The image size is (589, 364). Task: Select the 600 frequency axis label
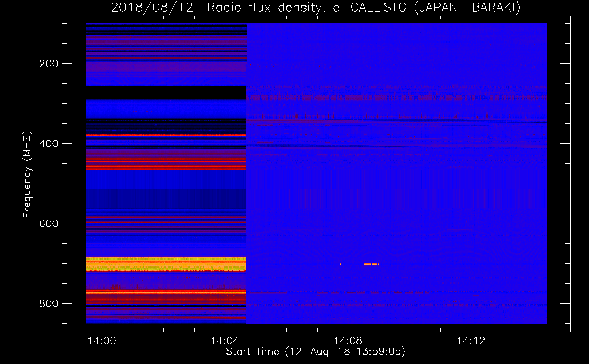tap(49, 223)
